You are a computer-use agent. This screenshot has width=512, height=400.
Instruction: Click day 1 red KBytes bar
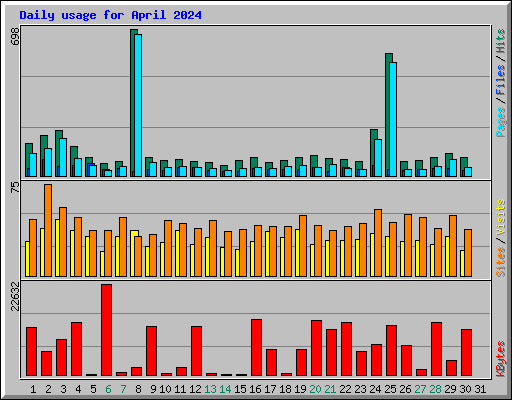tap(31, 351)
